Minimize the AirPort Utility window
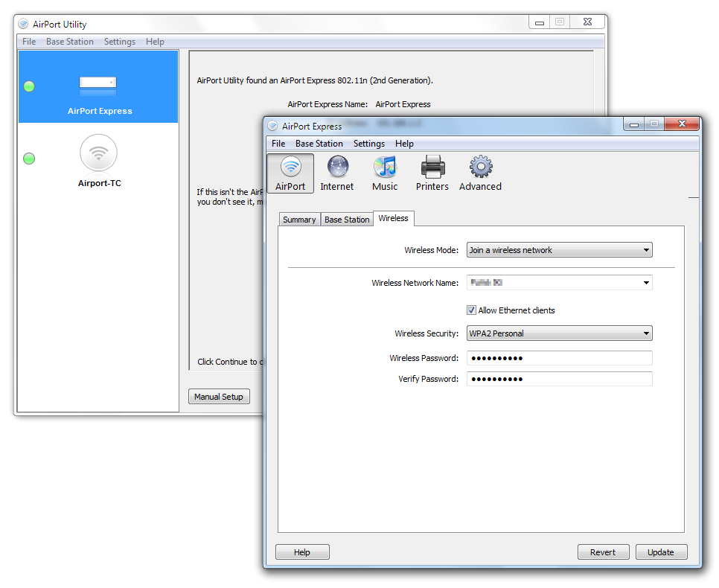This screenshot has height=588, width=719. [x=539, y=22]
